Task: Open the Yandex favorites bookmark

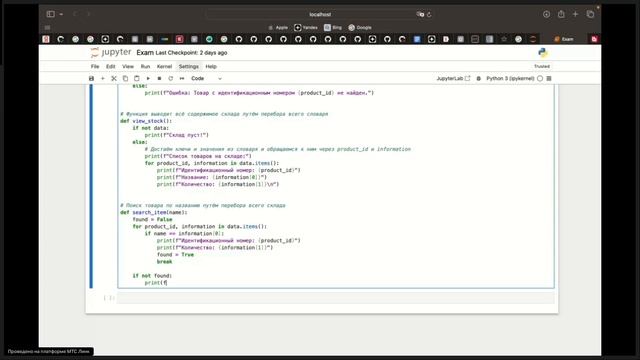Action: point(306,28)
